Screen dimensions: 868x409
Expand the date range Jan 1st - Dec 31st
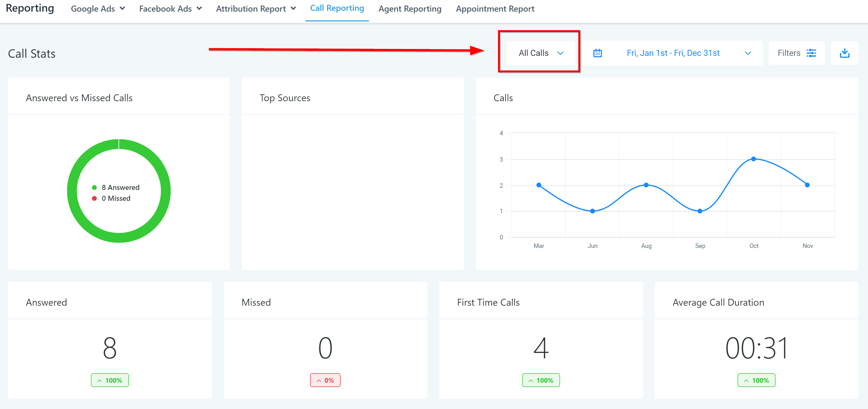[x=673, y=53]
